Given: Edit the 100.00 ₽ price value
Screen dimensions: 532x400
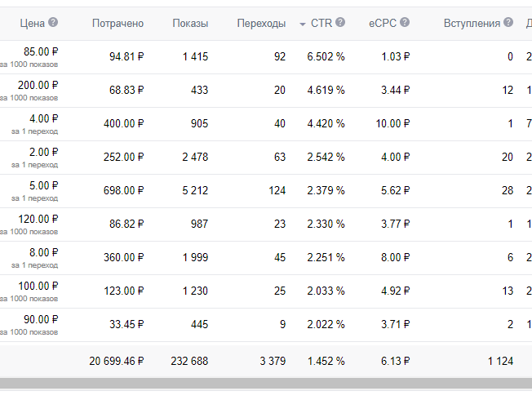Looking at the screenshot, I should pos(38,287).
